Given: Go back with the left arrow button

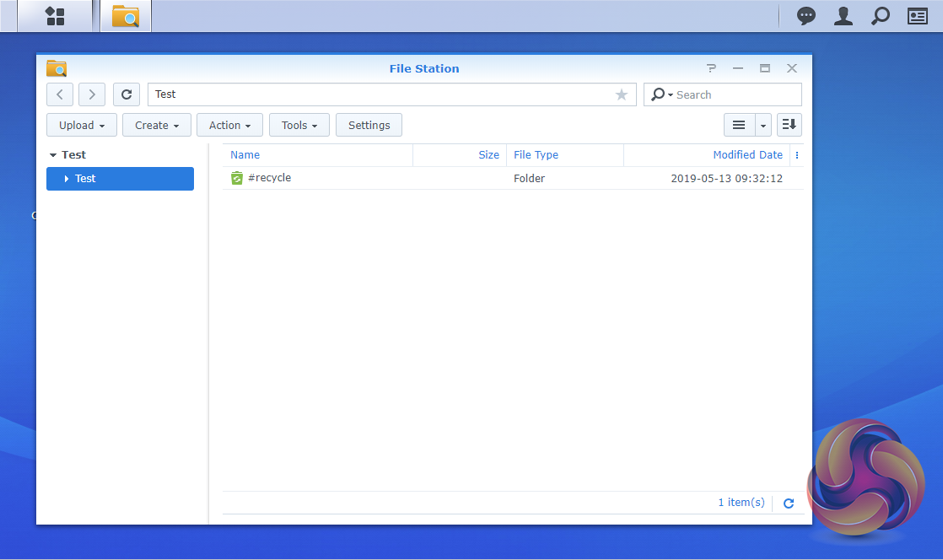Looking at the screenshot, I should point(60,94).
